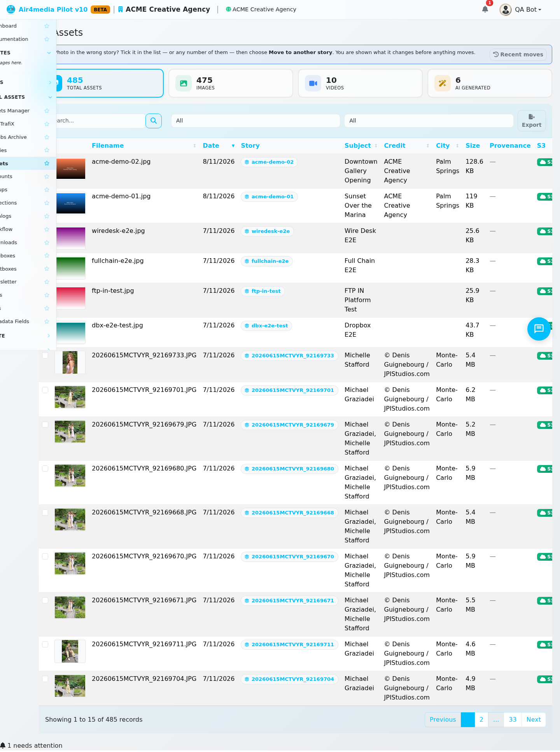Click the star beside Metadata Fields

[47, 322]
